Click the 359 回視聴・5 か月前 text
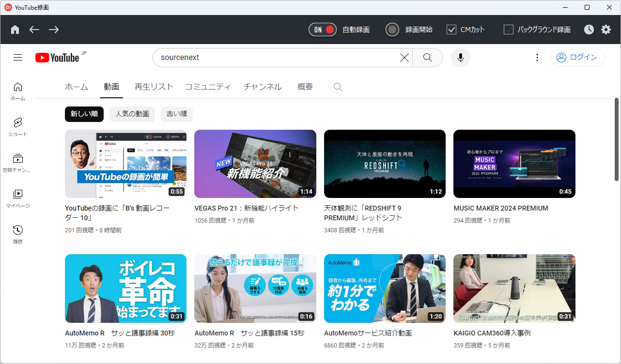621x364 pixels. click(x=481, y=346)
